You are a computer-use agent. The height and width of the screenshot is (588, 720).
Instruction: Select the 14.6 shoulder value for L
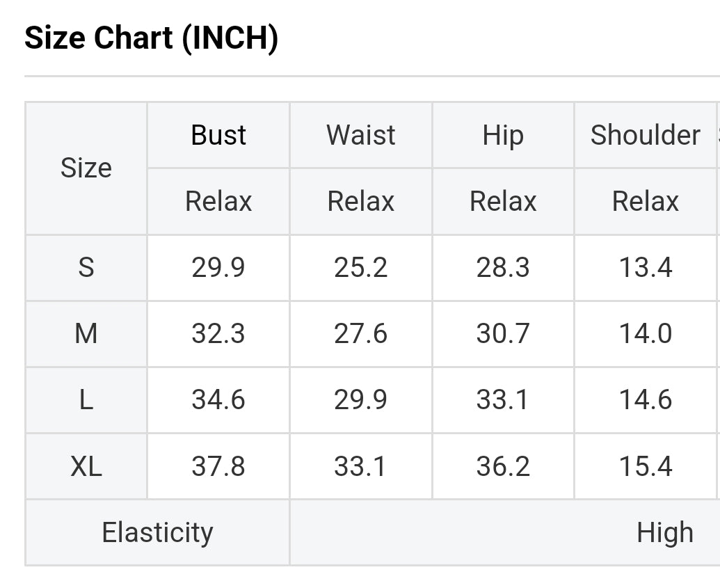[646, 400]
